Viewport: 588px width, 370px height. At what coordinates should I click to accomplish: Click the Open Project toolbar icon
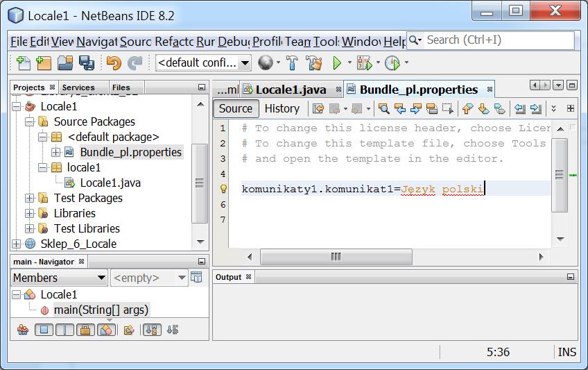(x=65, y=63)
